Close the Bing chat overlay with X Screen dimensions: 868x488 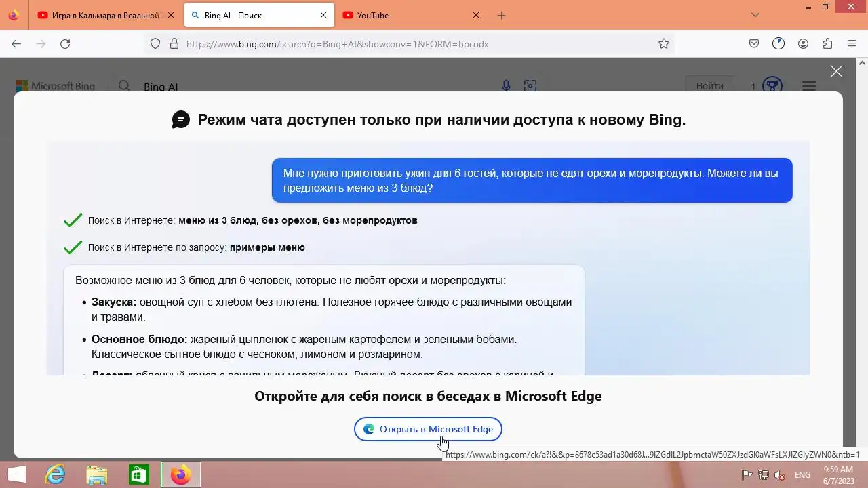pos(837,71)
